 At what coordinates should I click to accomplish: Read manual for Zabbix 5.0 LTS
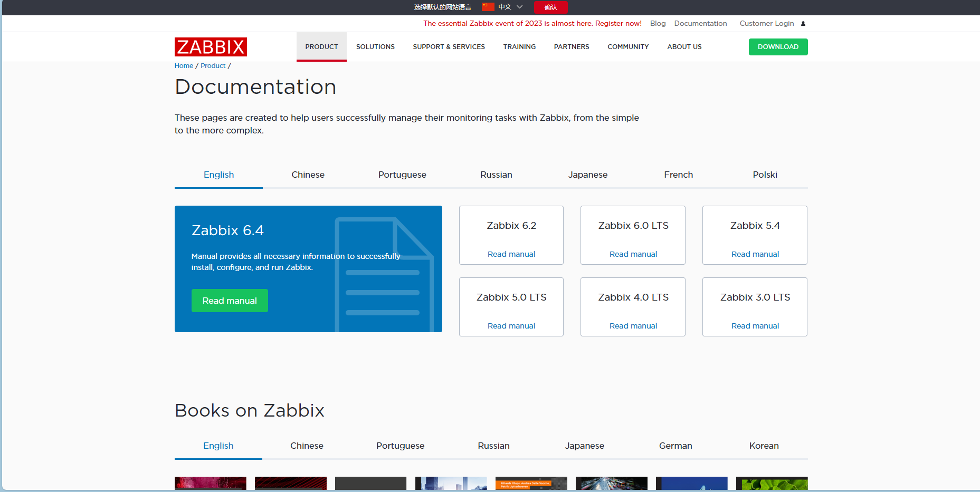coord(511,326)
